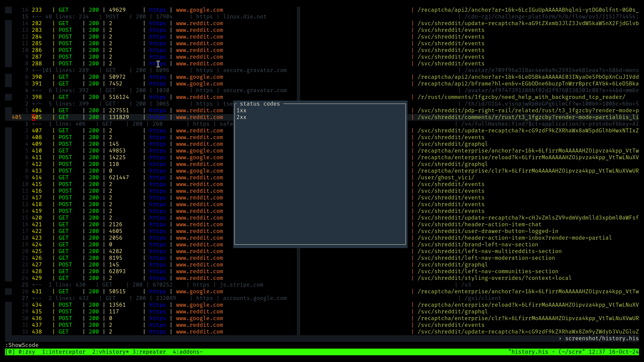Image resolution: width=644 pixels, height=362 pixels.
Task: Expand the 1-line fold at request 406
Action: pyautogui.click(x=60, y=124)
